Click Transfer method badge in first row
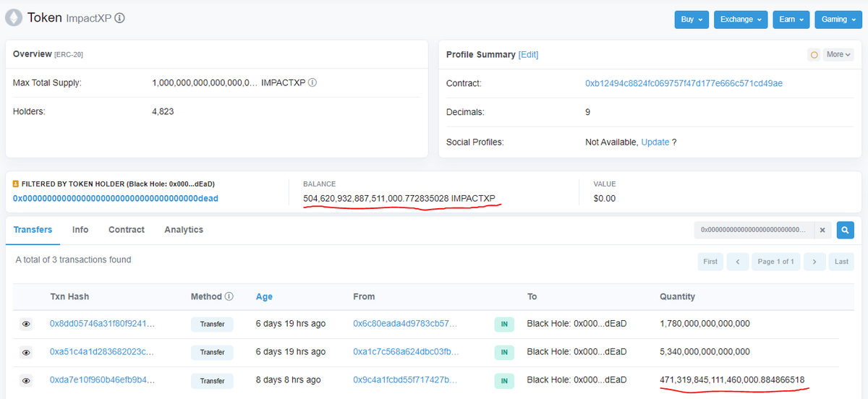Viewport: 868px width, 399px height. pos(212,325)
